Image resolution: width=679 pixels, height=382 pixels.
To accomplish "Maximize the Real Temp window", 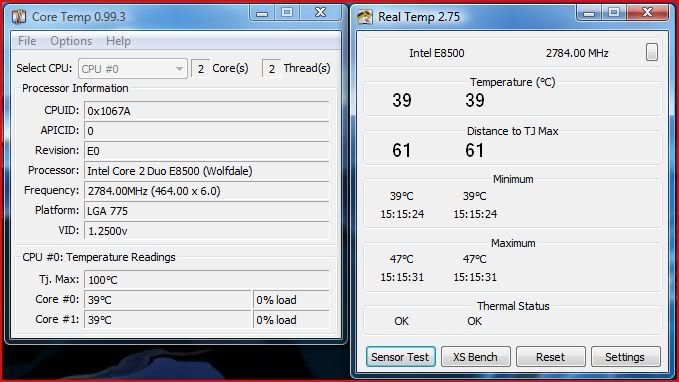I will 614,13.
